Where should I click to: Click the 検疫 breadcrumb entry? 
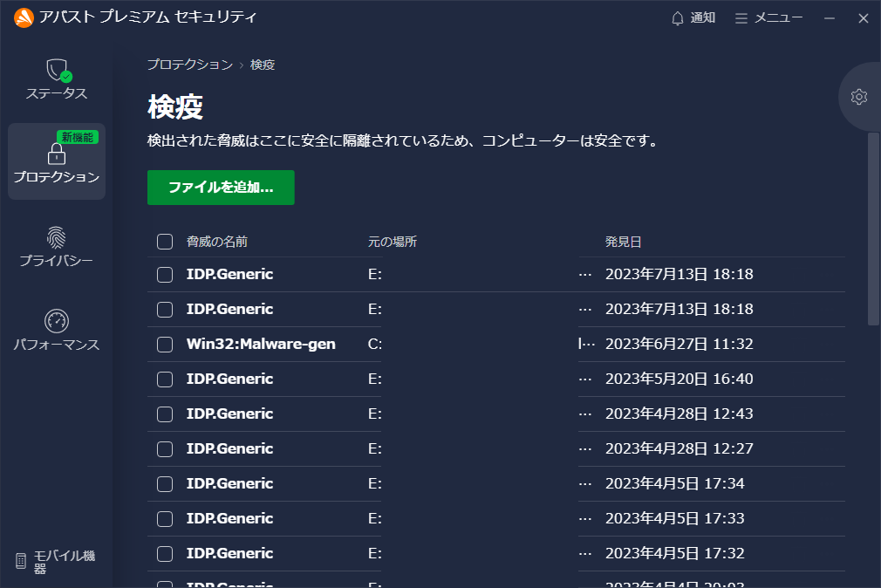pos(263,65)
